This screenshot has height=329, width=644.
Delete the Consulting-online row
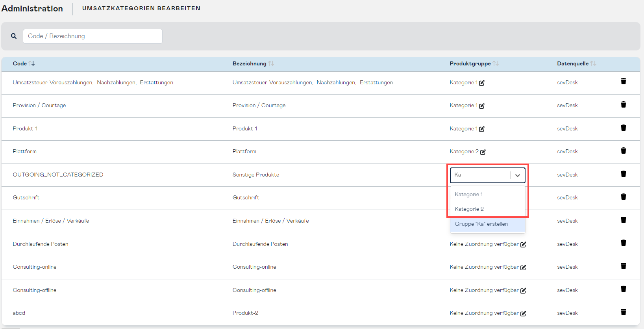click(624, 266)
